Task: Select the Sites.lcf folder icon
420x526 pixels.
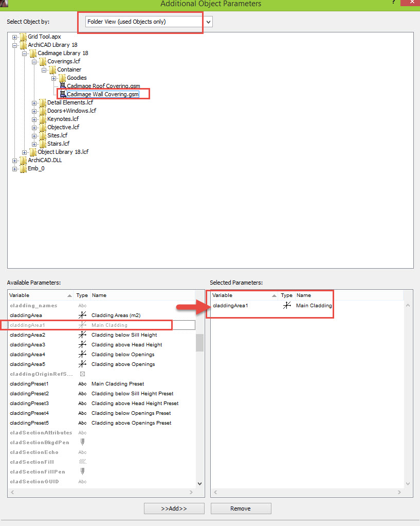Action: [x=43, y=135]
